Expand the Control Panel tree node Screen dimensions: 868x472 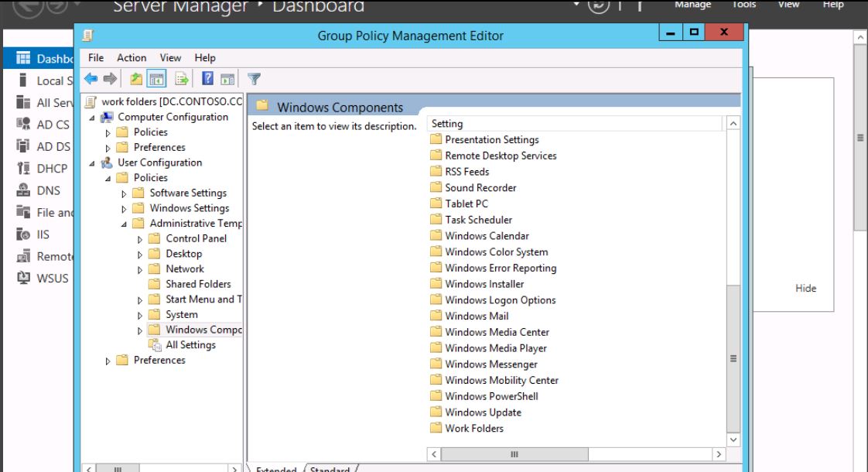pyautogui.click(x=140, y=239)
